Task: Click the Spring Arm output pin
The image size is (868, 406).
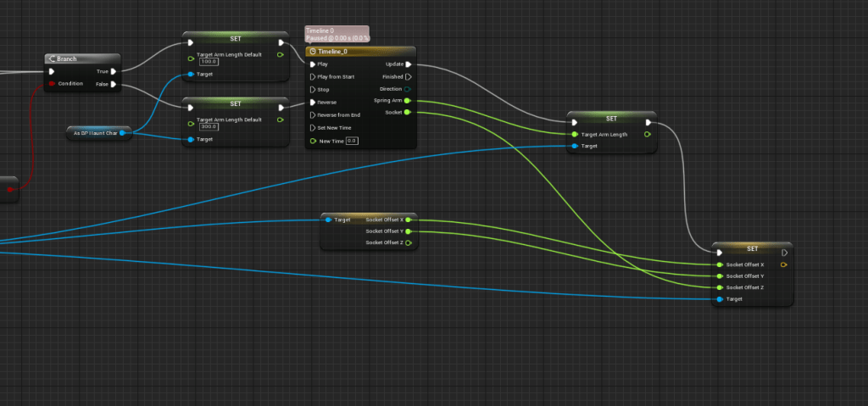Action: [408, 101]
